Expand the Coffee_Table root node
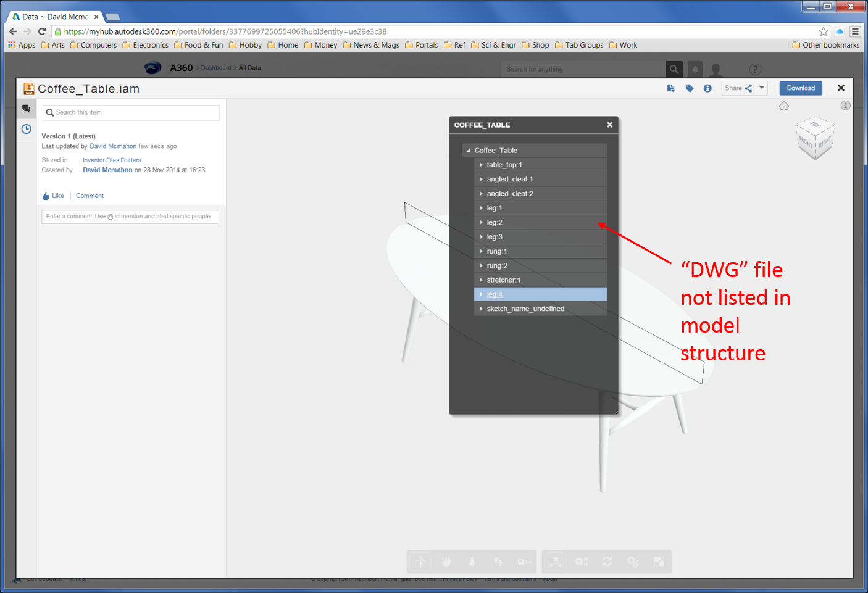The image size is (868, 593). (x=468, y=150)
